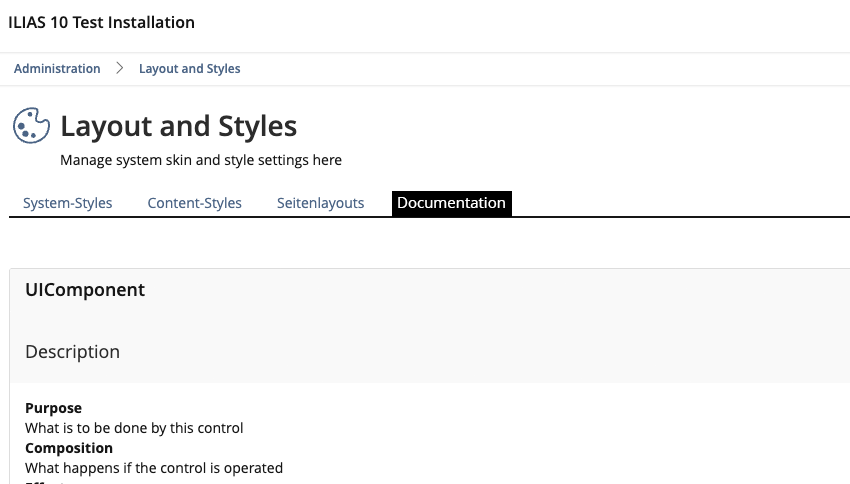Screen dimensions: 850x484
Task: Open the Content-Styles tab
Action: pyautogui.click(x=194, y=203)
